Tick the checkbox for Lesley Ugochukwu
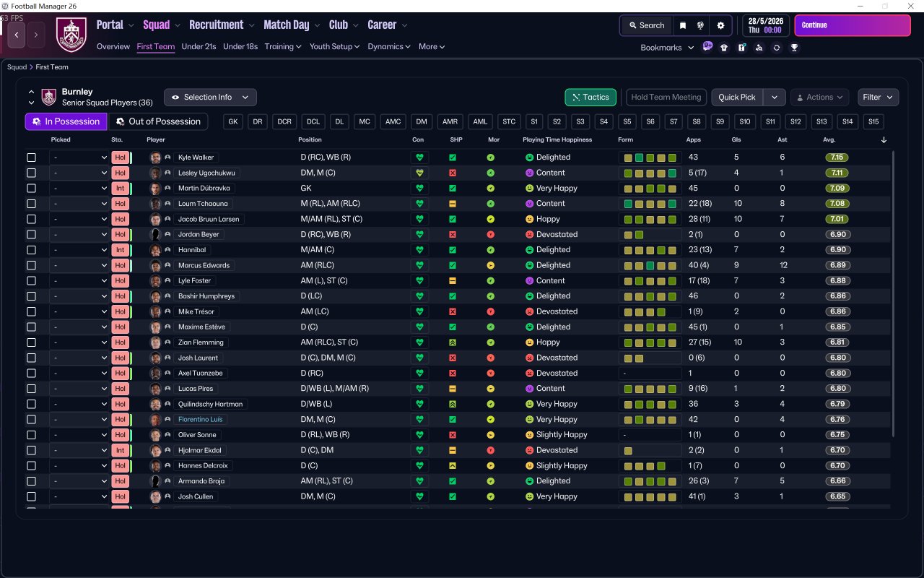Screen dimensions: 924x578 click(31, 173)
